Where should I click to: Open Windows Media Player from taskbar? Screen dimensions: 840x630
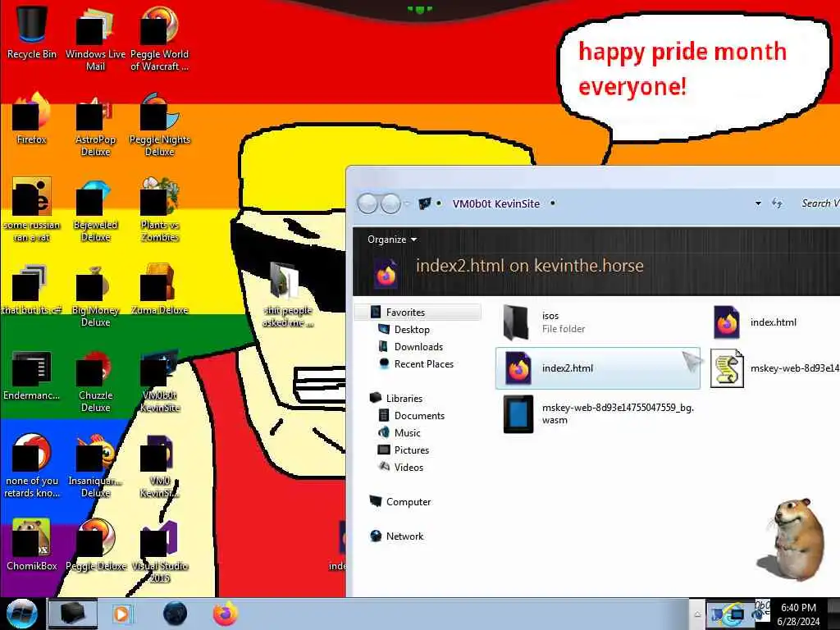[x=121, y=614]
